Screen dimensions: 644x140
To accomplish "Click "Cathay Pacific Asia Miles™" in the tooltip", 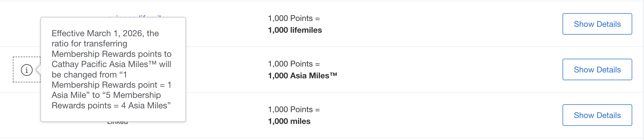I will [x=104, y=64].
